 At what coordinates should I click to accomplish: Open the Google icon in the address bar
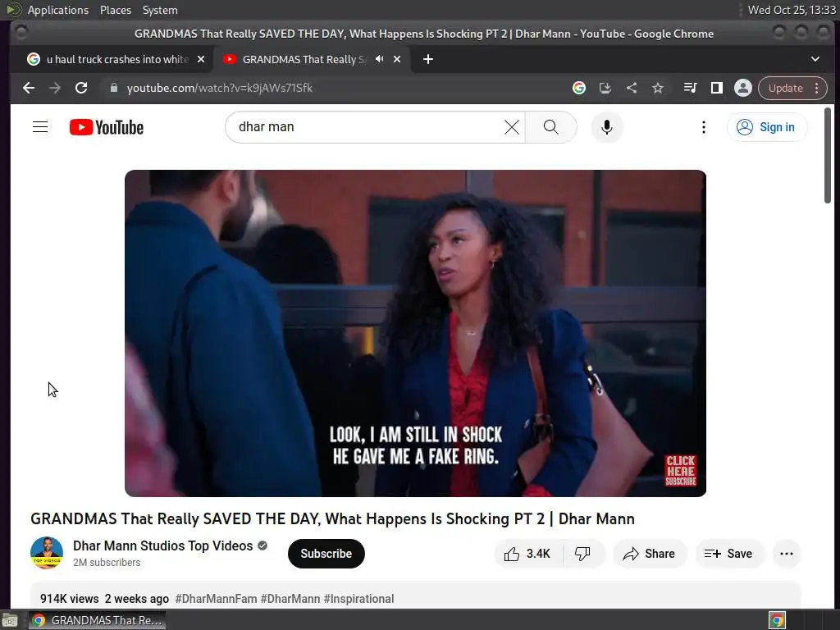[578, 88]
